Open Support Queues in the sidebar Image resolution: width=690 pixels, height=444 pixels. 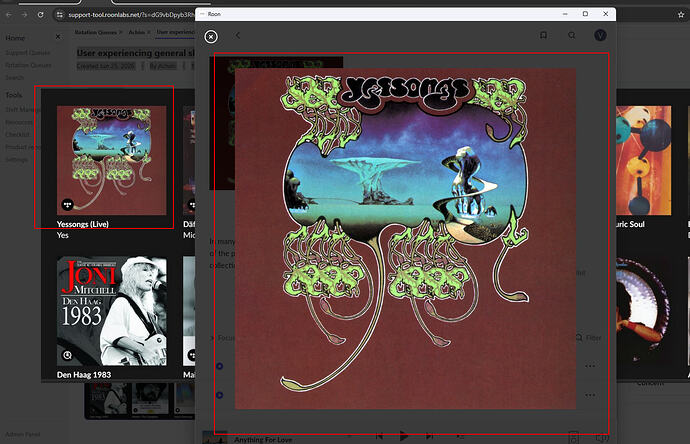[x=28, y=53]
